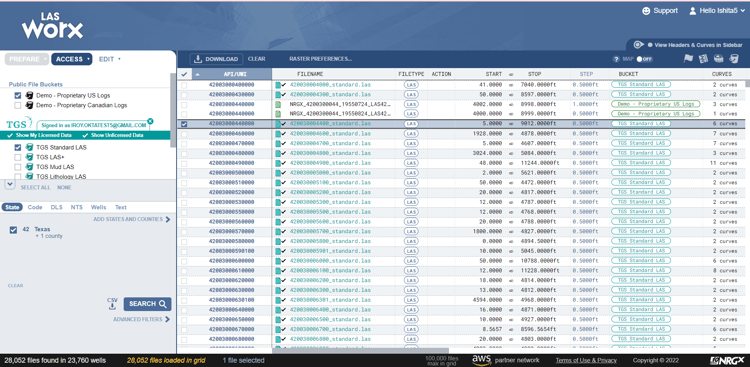Open the EDIT dropdown

click(110, 59)
